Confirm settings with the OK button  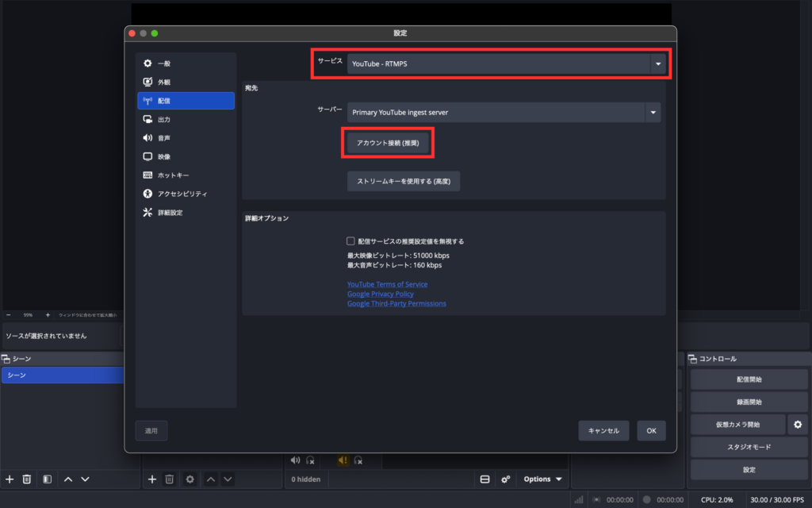pos(652,431)
